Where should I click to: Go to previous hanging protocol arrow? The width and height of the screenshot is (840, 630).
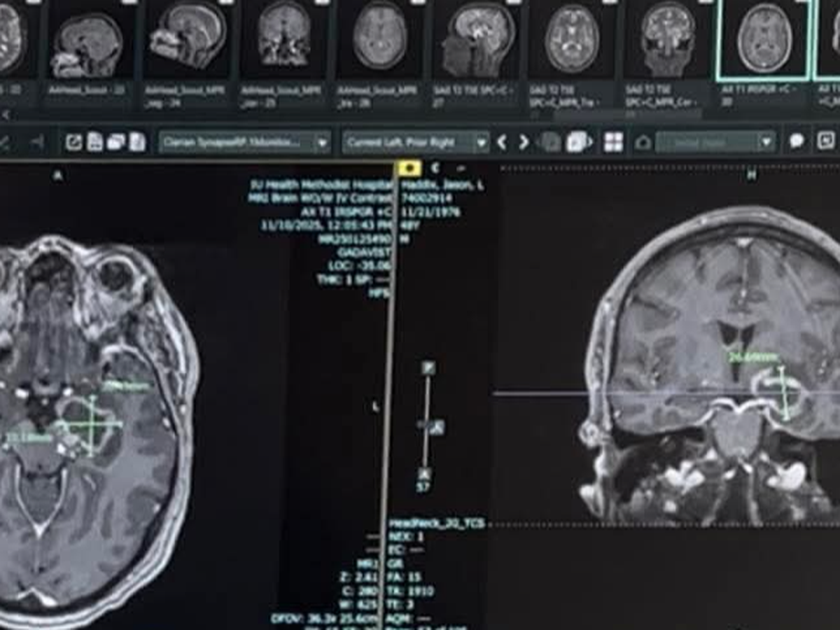tap(502, 142)
